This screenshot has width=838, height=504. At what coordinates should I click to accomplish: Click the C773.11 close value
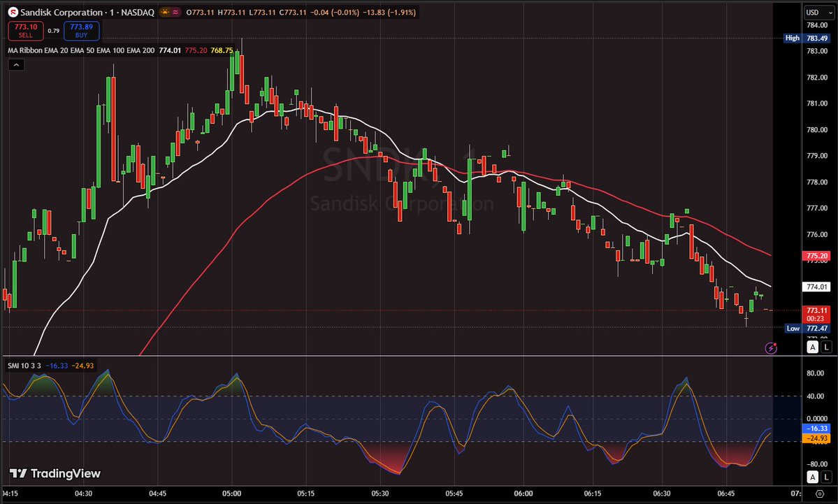tap(294, 13)
